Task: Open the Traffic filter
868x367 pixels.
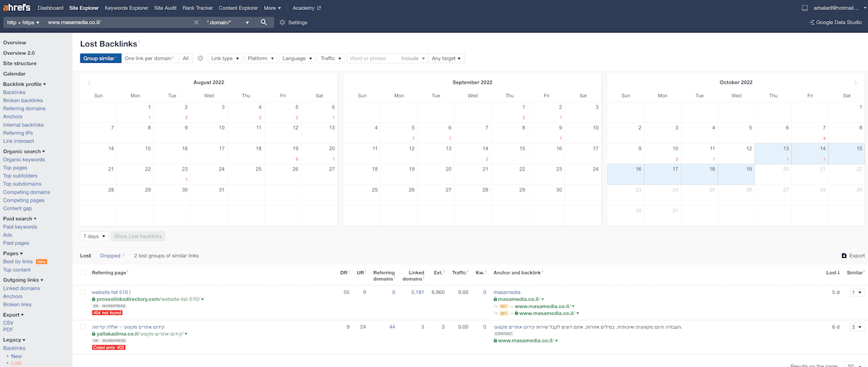Action: pos(331,58)
